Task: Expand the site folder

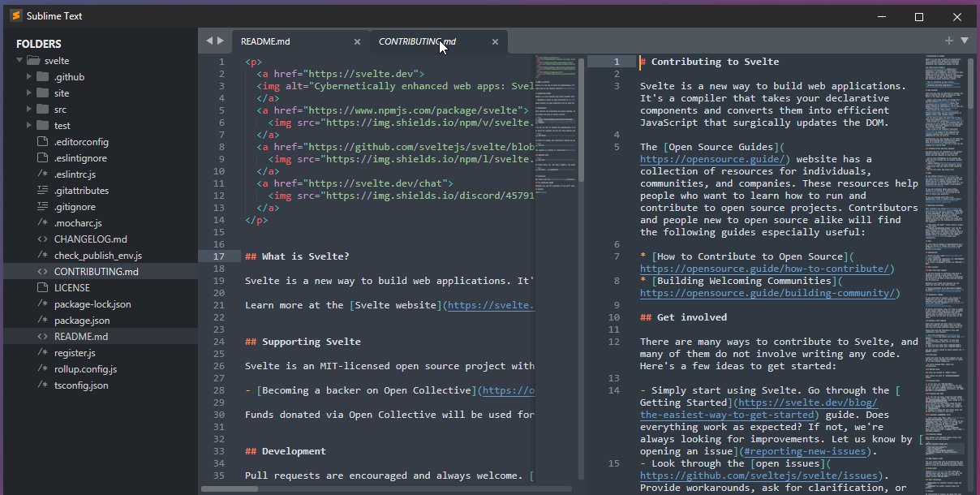Action: (29, 93)
